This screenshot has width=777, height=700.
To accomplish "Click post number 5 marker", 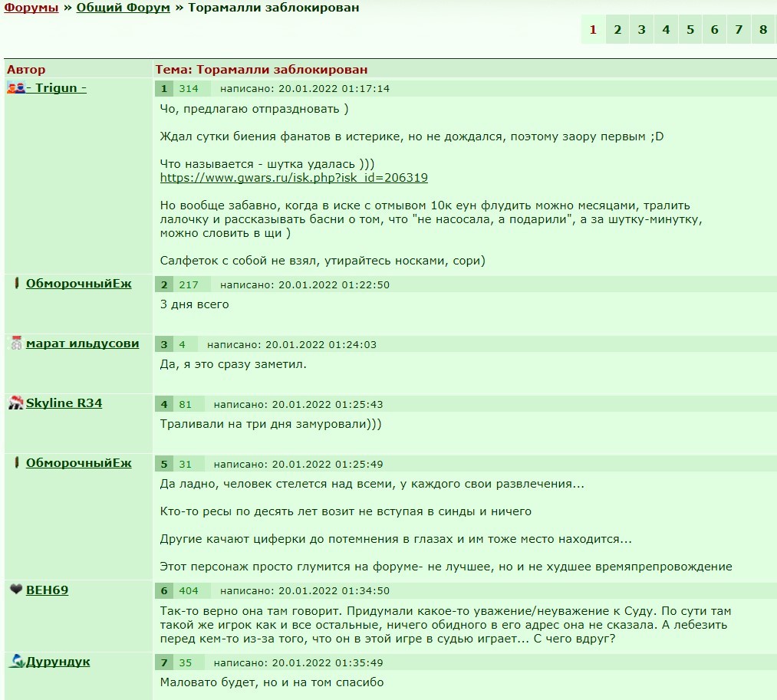I will click(164, 464).
